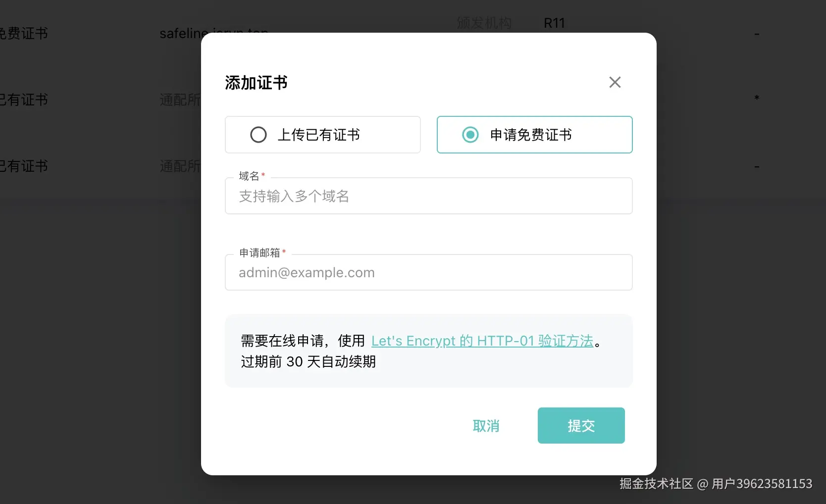
Task: Focus the 申请邮箱 email input field
Action: click(428, 273)
